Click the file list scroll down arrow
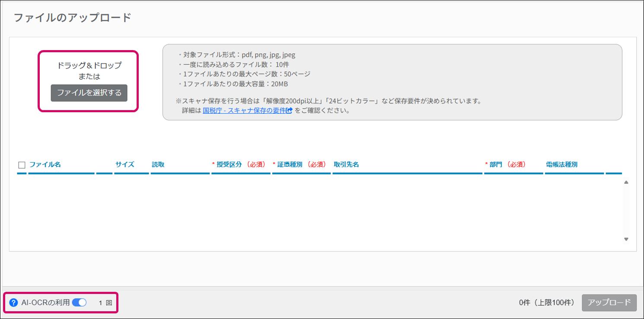The width and height of the screenshot is (644, 319). (626, 239)
